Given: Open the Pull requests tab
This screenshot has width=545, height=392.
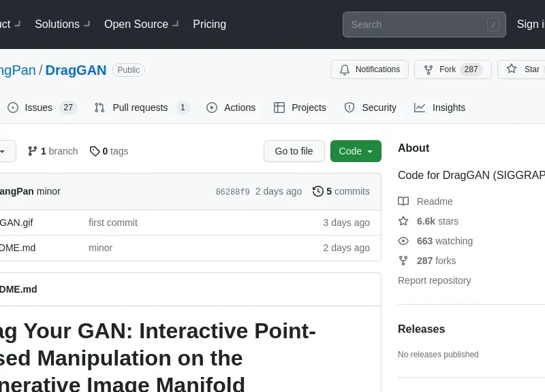Looking at the screenshot, I should tap(141, 108).
